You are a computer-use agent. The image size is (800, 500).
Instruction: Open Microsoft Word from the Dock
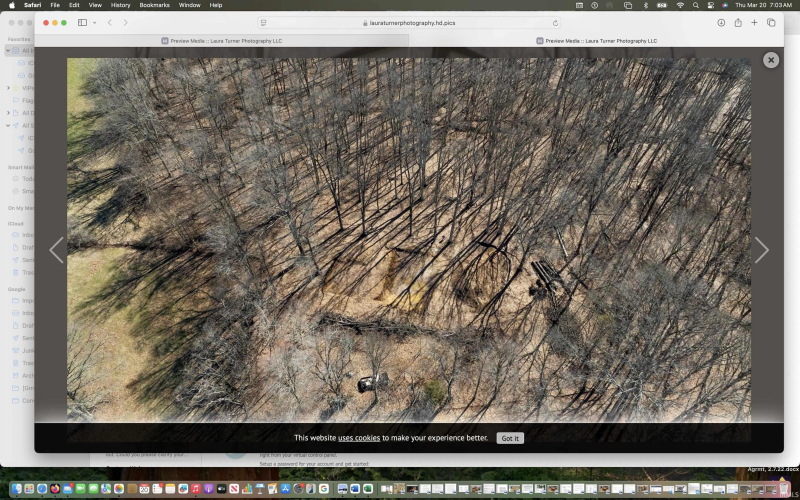tap(355, 489)
